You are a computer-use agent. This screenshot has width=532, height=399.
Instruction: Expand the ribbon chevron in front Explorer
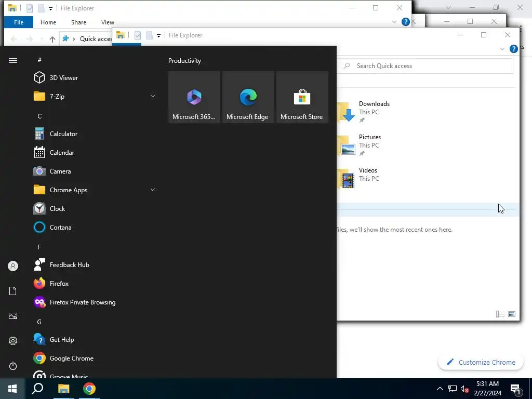click(502, 49)
